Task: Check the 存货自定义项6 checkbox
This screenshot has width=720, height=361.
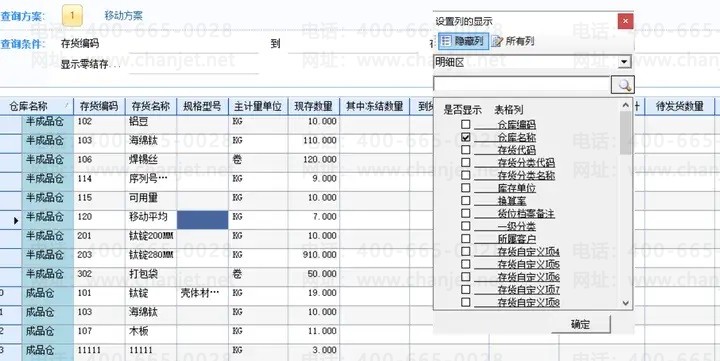Action: click(466, 277)
